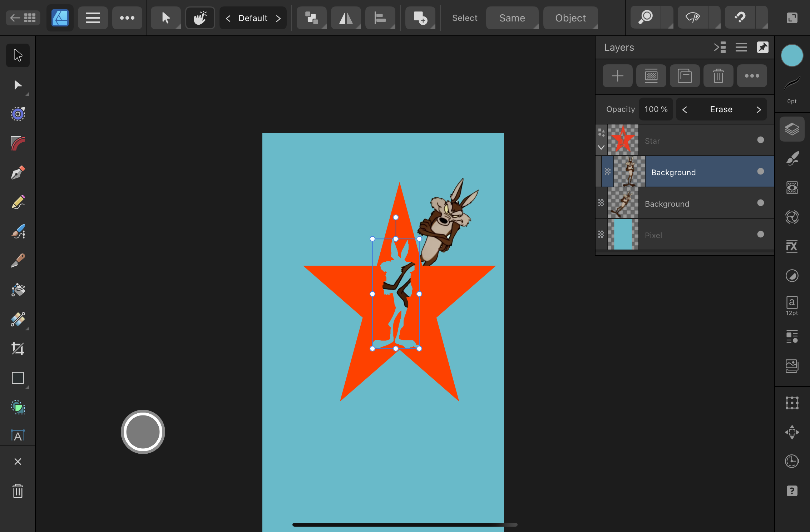Delete selection with left trash icon
The height and width of the screenshot is (532, 810).
(x=18, y=491)
